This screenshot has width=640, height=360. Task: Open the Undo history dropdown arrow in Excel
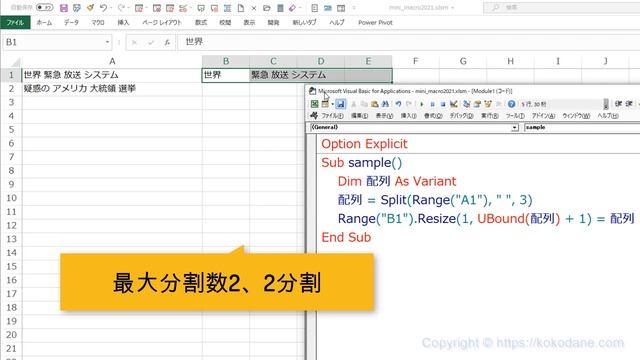(111, 8)
